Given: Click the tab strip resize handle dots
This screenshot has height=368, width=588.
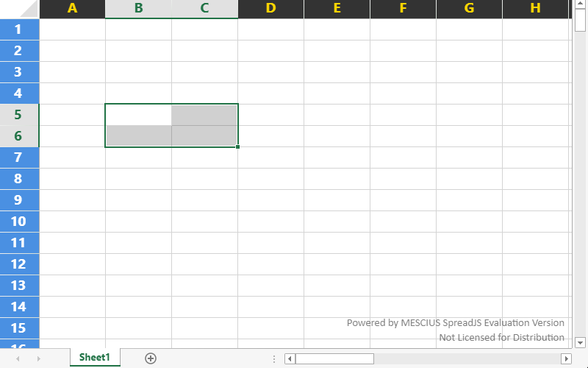Looking at the screenshot, I should coord(274,358).
